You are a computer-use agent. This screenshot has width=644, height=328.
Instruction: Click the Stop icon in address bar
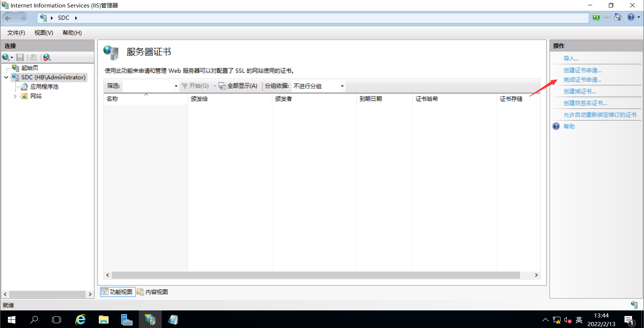click(607, 17)
